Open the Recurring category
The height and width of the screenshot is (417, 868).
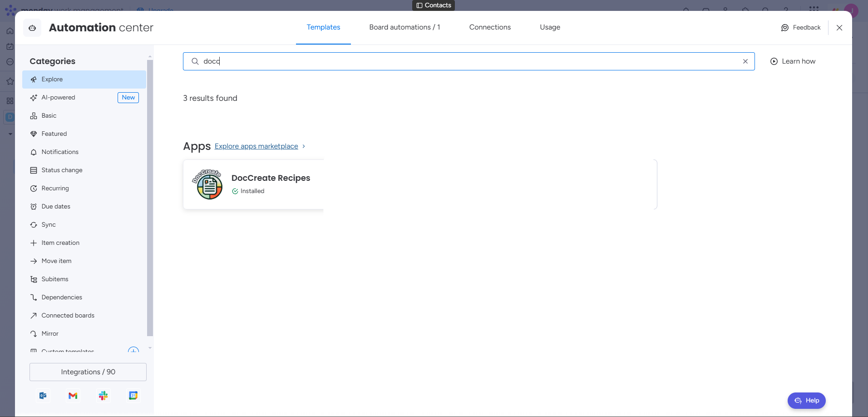(x=84, y=189)
